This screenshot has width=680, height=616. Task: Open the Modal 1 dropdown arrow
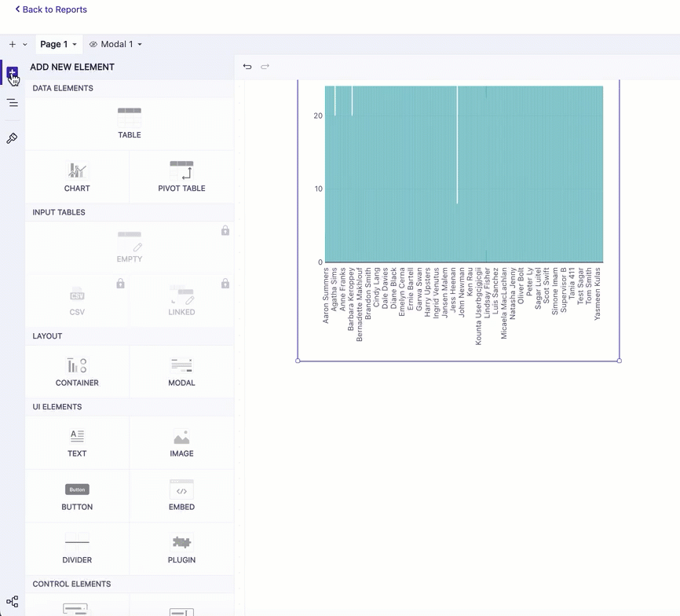point(140,44)
